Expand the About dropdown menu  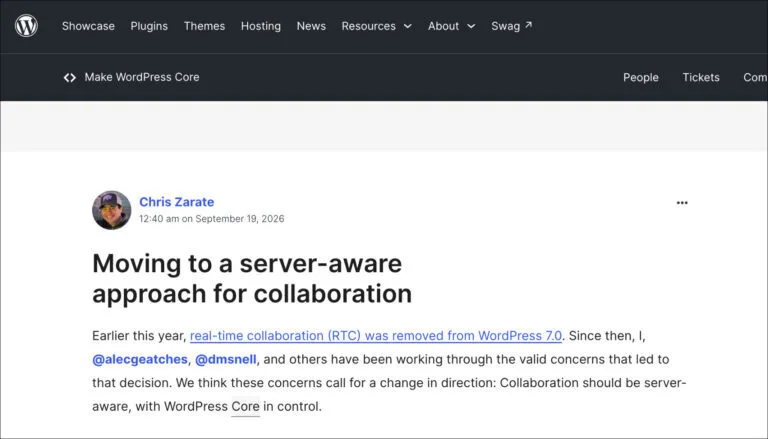coord(451,26)
